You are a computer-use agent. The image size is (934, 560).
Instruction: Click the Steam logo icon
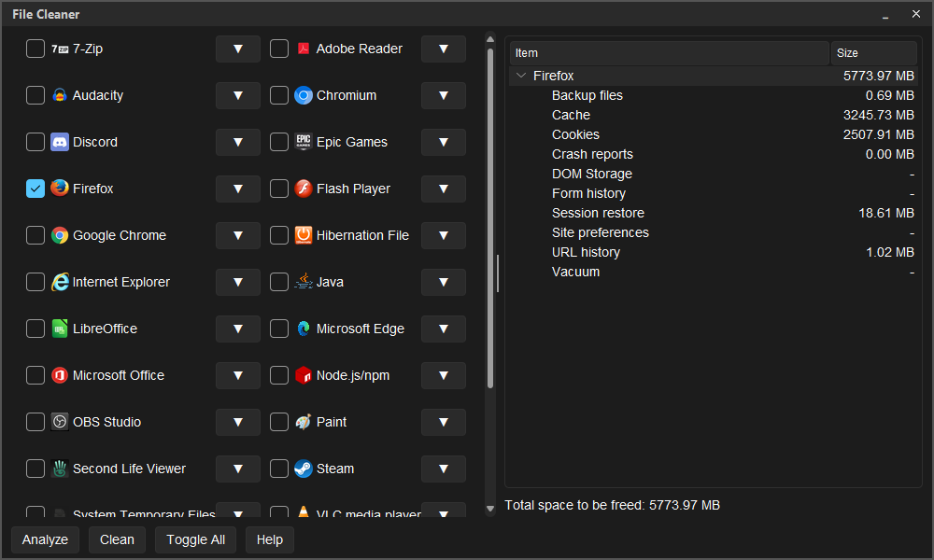pos(304,469)
